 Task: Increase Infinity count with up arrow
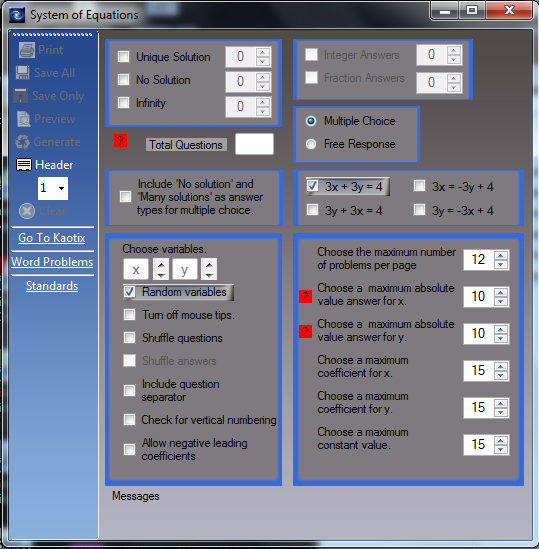[x=263, y=102]
